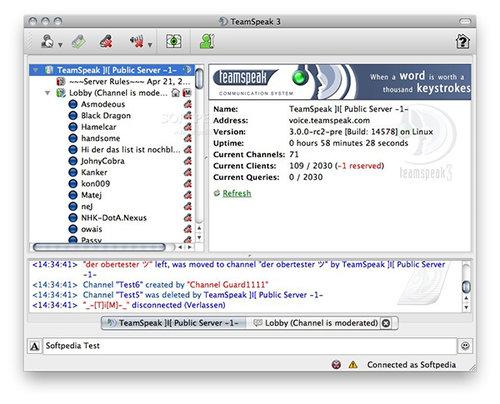Select user 'Hi der das list ist nochbl...'
The image size is (500, 404).
click(x=131, y=150)
